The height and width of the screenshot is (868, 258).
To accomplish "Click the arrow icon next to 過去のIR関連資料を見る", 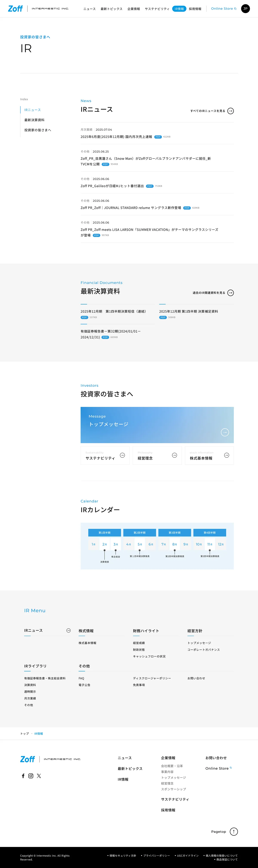I will 231,293.
